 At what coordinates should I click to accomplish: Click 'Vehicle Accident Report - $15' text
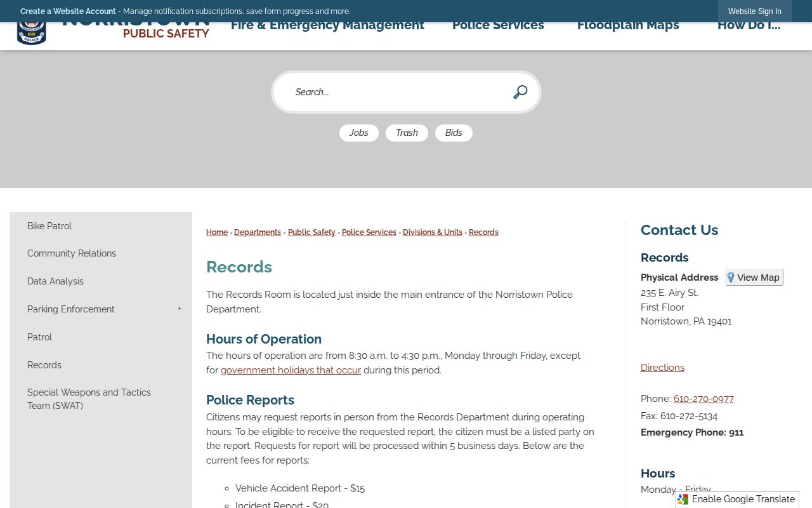point(300,488)
